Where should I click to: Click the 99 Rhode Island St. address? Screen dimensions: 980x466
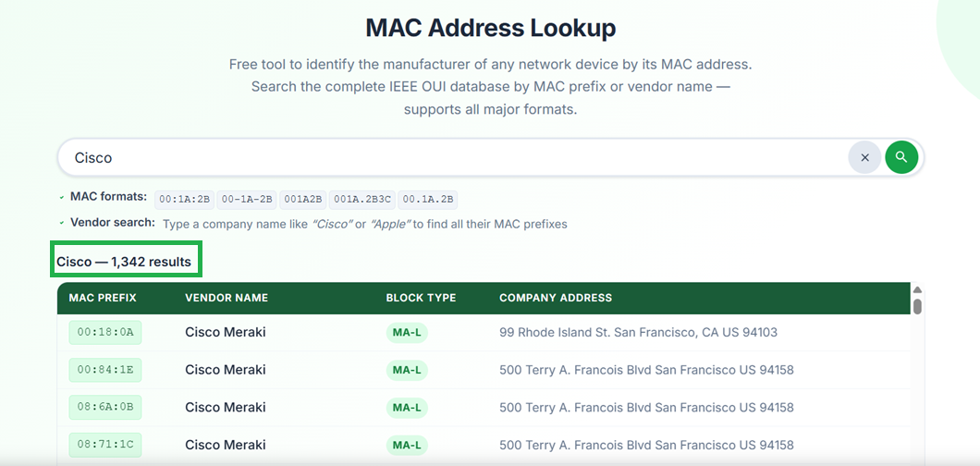point(638,332)
